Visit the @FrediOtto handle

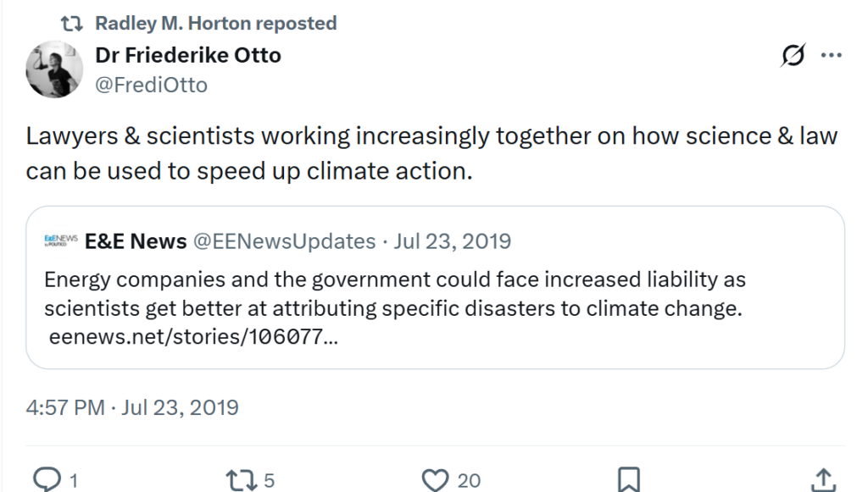coord(151,86)
